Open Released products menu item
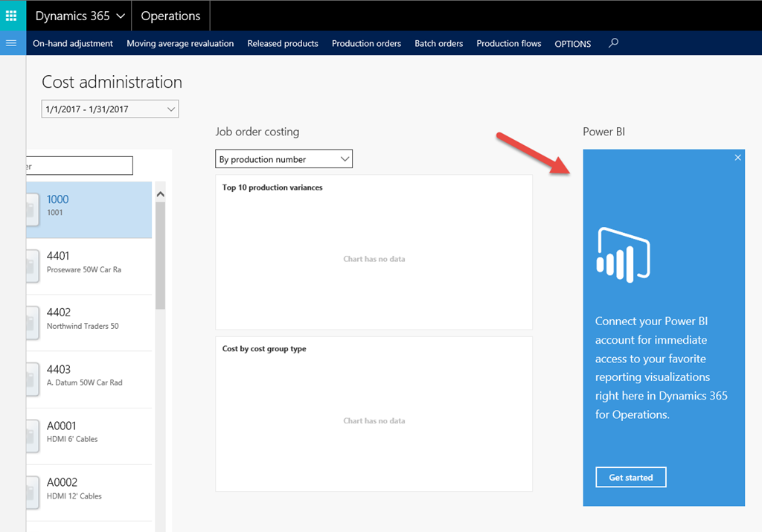762x532 pixels. 283,43
